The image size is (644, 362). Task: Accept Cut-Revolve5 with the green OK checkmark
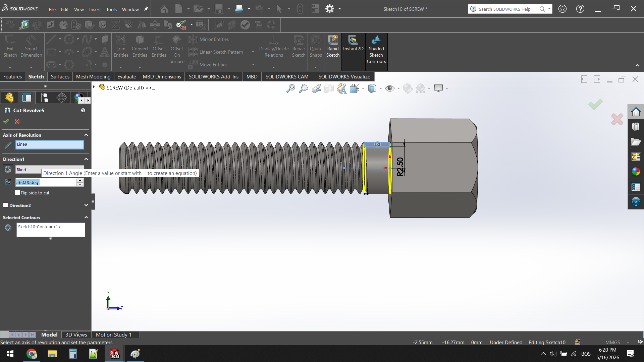point(6,121)
